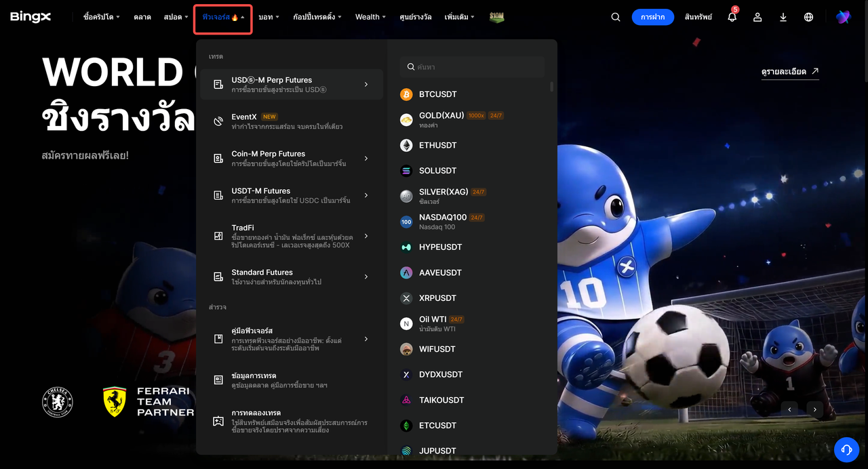Click the BingX logo
The width and height of the screenshot is (868, 469).
click(x=31, y=17)
